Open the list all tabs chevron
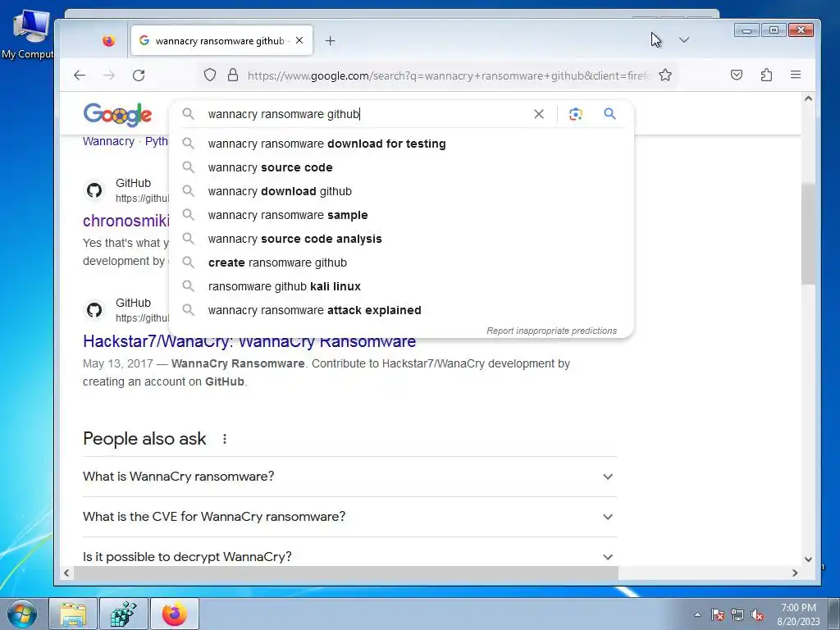 683,40
